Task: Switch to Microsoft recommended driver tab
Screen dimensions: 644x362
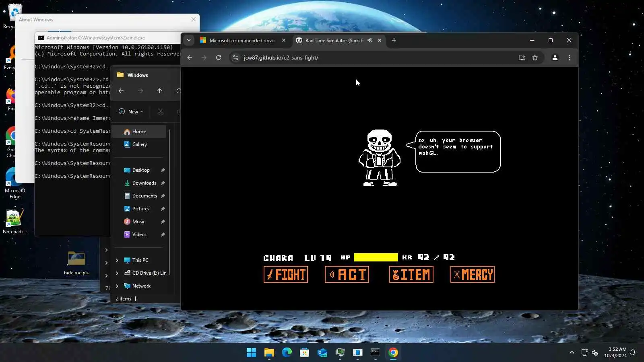Action: point(242,40)
